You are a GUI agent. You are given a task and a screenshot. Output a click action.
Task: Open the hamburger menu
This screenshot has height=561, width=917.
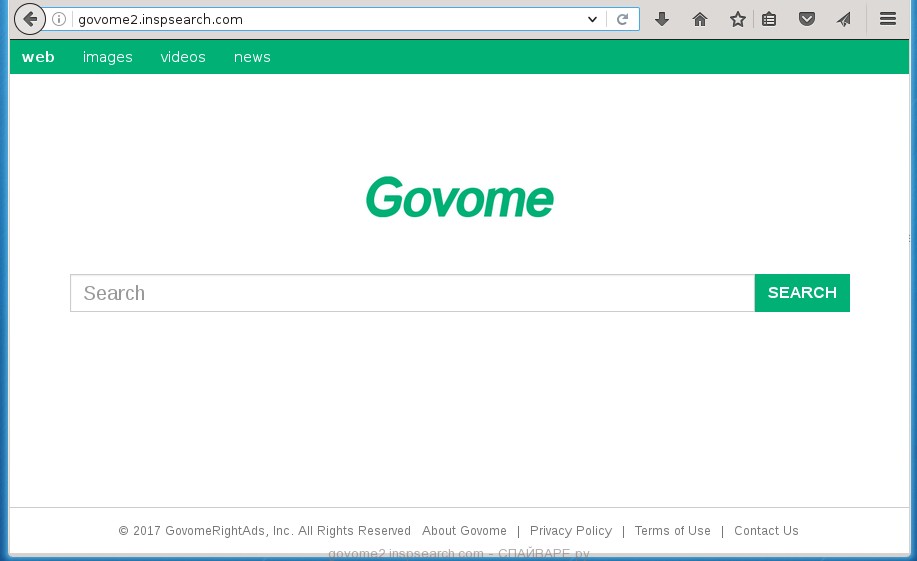pyautogui.click(x=887, y=19)
